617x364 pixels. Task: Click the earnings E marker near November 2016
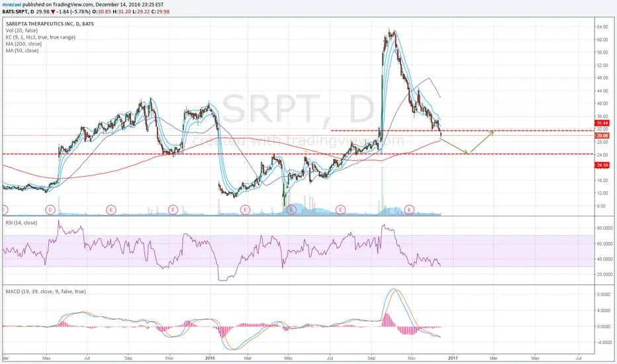410,210
